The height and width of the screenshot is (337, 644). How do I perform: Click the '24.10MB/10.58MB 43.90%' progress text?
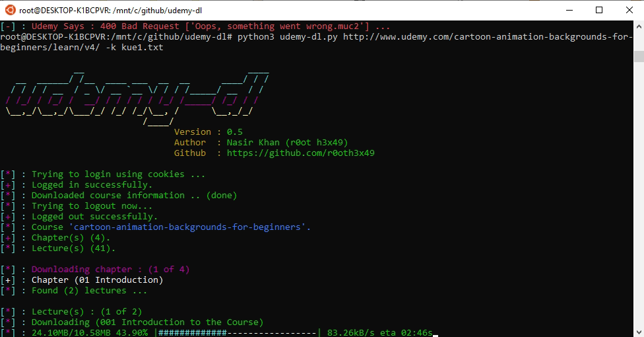click(90, 332)
